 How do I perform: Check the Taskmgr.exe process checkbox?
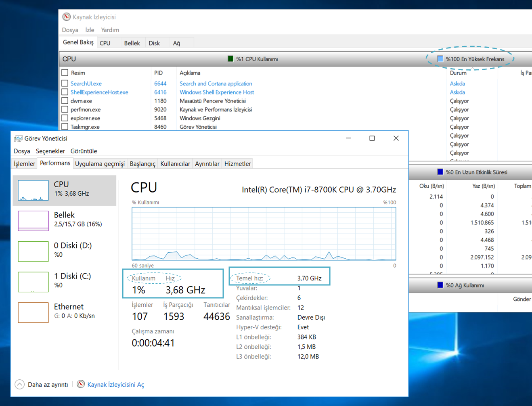click(x=65, y=127)
